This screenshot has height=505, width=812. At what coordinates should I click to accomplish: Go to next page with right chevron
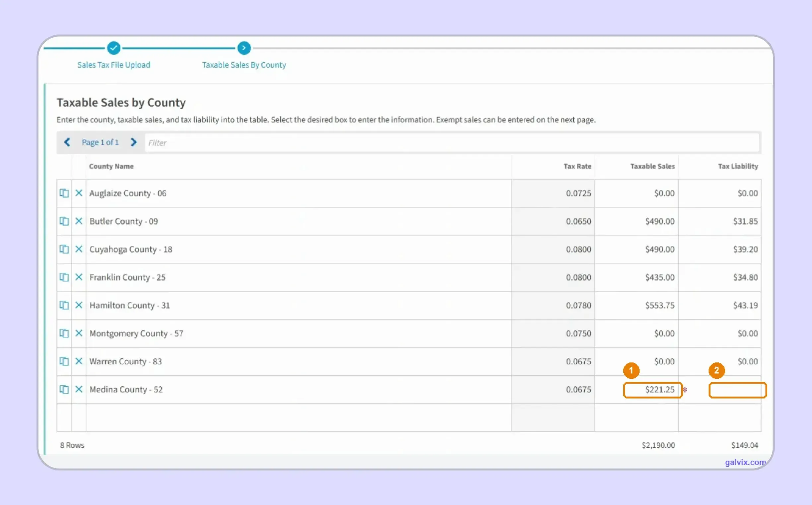click(134, 142)
